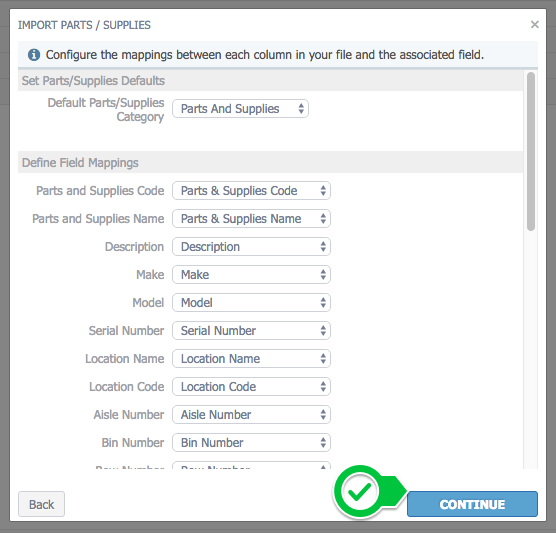Open the Parts & Supplies Code mapping dropdown
The width and height of the screenshot is (556, 533).
(251, 191)
